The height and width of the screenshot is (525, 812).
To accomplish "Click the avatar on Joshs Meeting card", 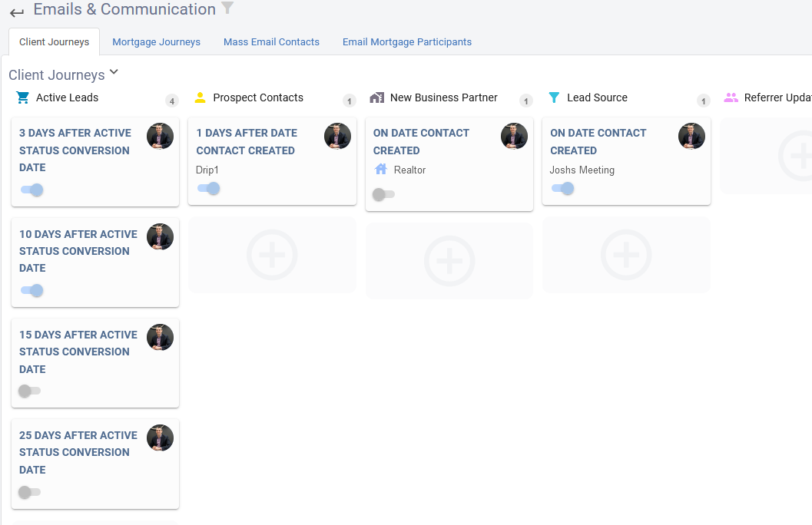I will [x=691, y=137].
